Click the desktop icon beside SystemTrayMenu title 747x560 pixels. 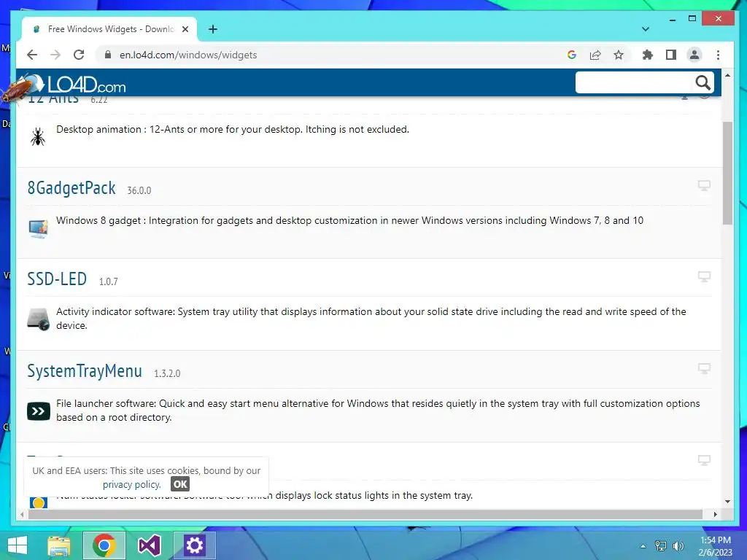[x=704, y=368]
